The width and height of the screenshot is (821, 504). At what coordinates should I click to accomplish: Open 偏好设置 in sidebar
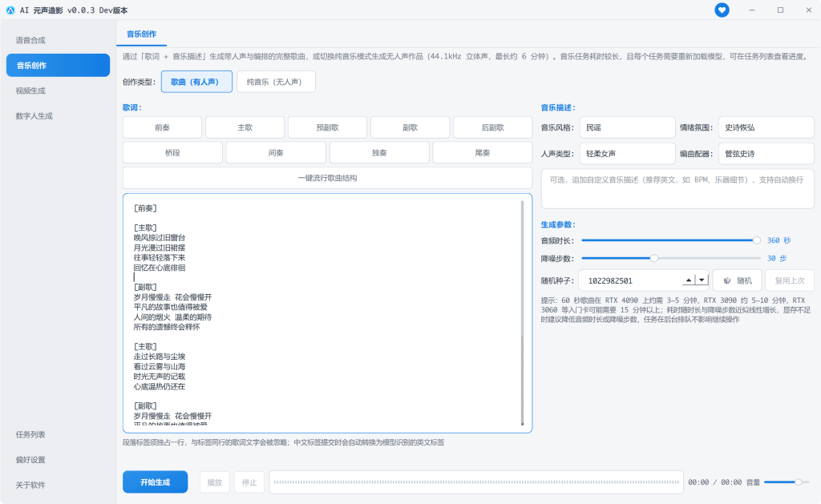(x=58, y=459)
